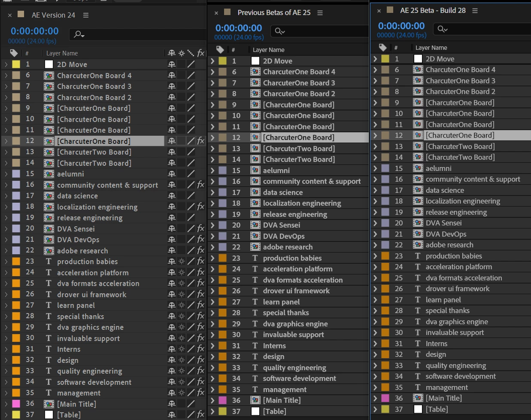531x420 pixels.
Task: Click the search magnifier icon in Previous Betas panel
Action: 279,31
